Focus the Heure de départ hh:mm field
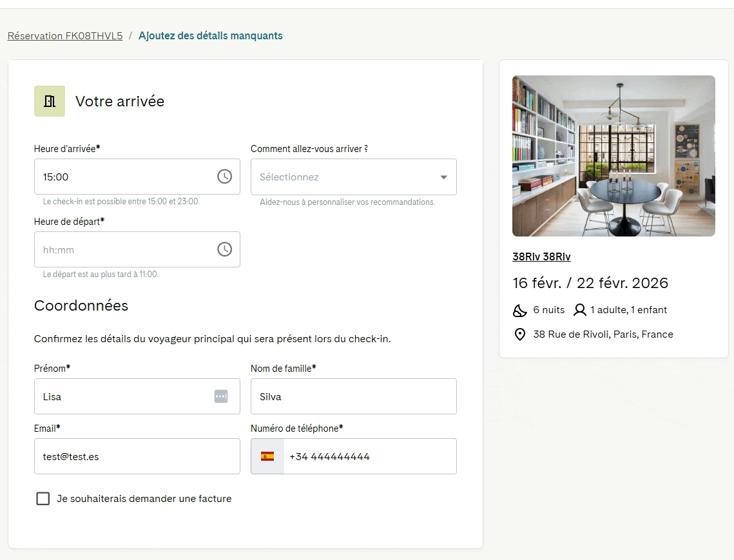The height and width of the screenshot is (560, 734). [137, 249]
